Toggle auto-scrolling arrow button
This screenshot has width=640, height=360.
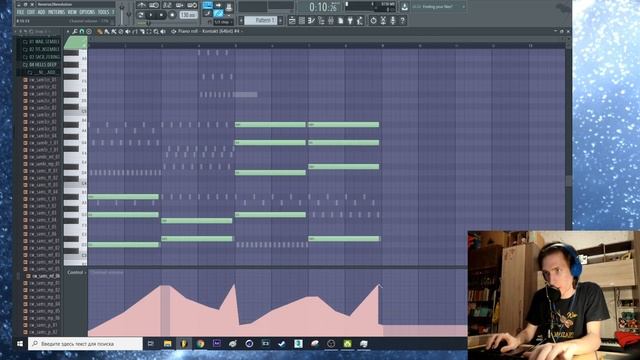(x=218, y=5)
